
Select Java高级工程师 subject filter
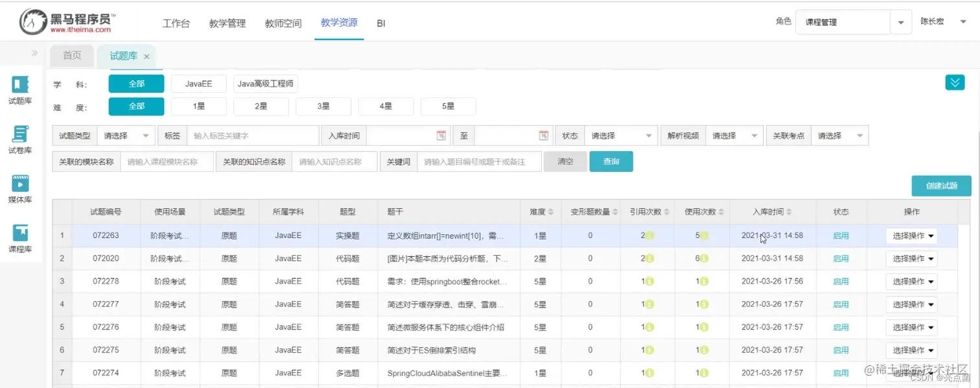pyautogui.click(x=266, y=84)
